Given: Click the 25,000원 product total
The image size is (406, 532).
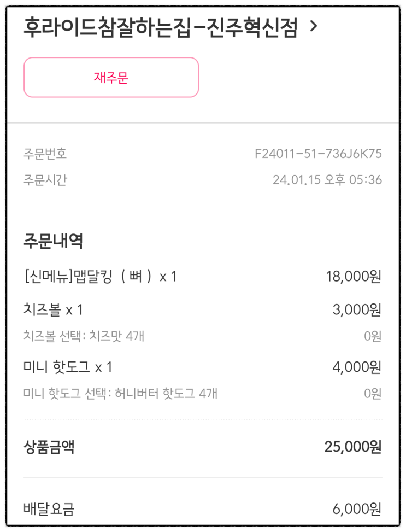Looking at the screenshot, I should tap(352, 448).
